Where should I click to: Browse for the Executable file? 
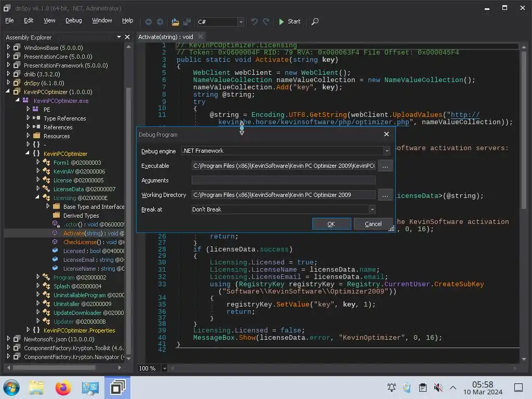(x=385, y=166)
